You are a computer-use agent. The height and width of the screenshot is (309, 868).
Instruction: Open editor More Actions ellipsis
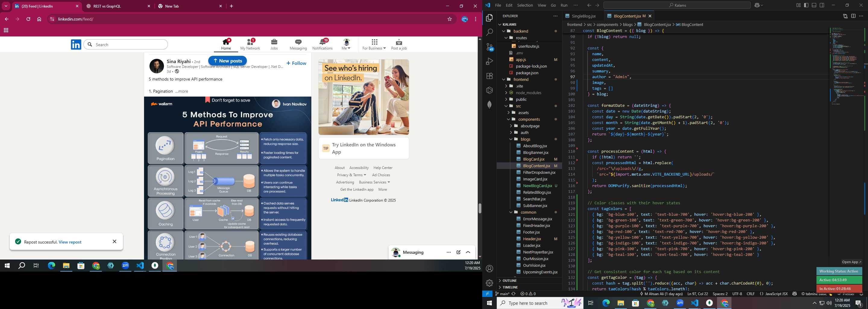[861, 16]
